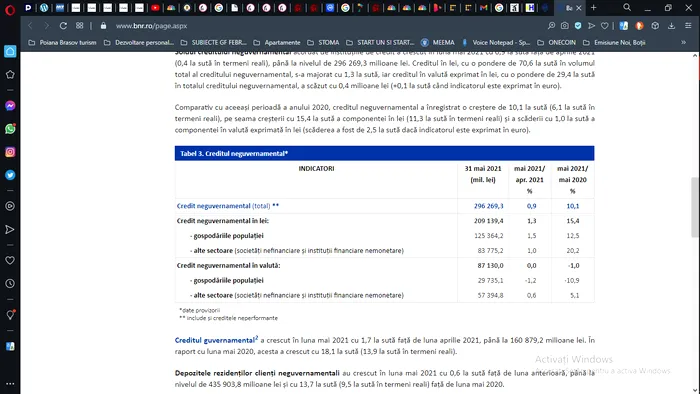The width and height of the screenshot is (700, 394).
Task: Open My Flow arrow in sidebar
Action: pos(10,229)
